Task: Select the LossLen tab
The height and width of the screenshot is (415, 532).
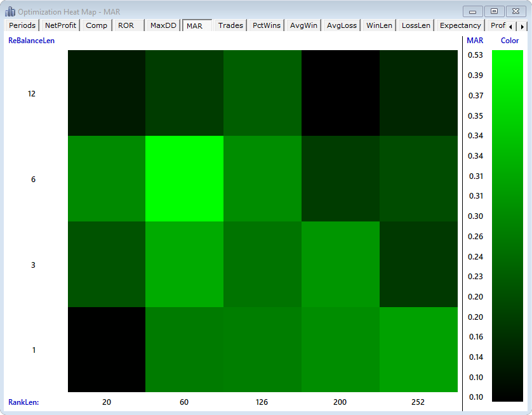Action: [416, 25]
